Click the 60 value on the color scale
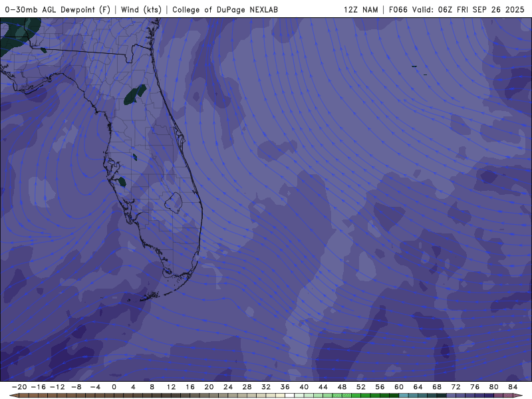Image resolution: width=532 pixels, height=399 pixels. point(399,387)
